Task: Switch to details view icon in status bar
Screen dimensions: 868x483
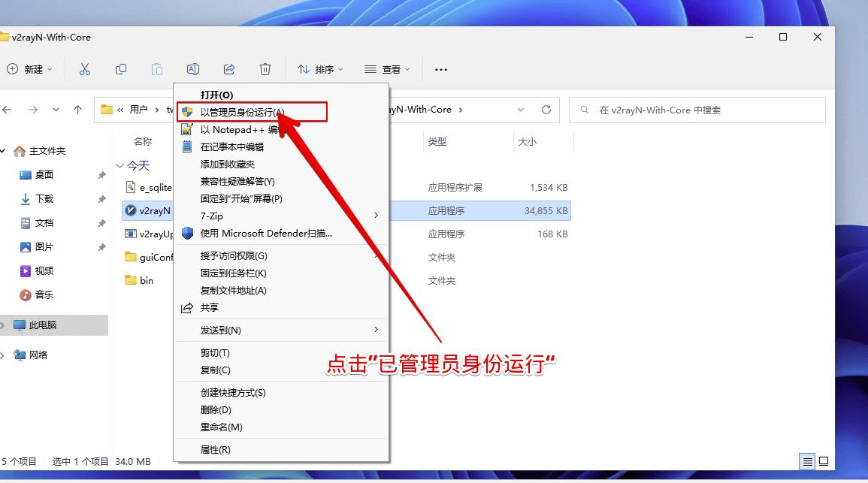Action: 808,461
